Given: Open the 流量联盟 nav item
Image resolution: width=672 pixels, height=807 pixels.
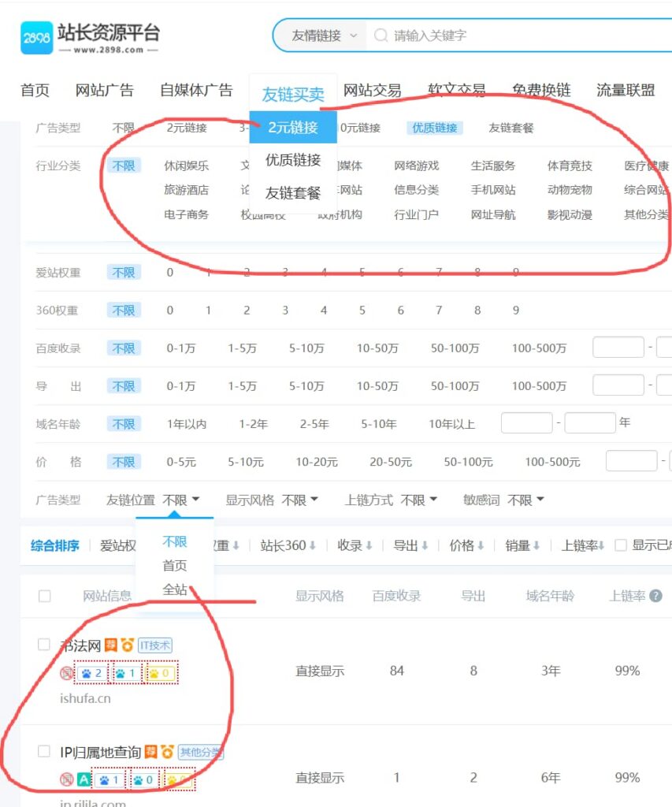Looking at the screenshot, I should [x=626, y=90].
